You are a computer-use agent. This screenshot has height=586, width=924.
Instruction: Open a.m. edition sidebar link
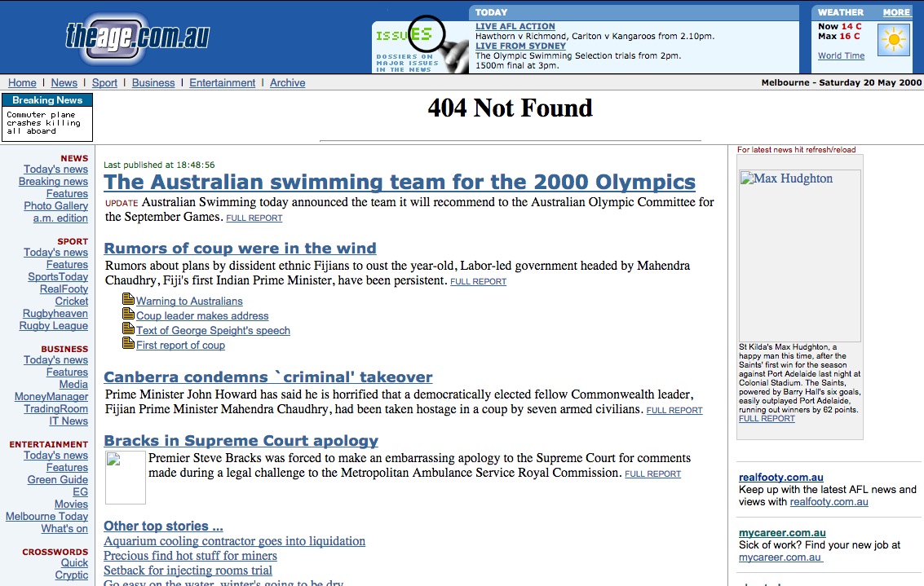[60, 218]
